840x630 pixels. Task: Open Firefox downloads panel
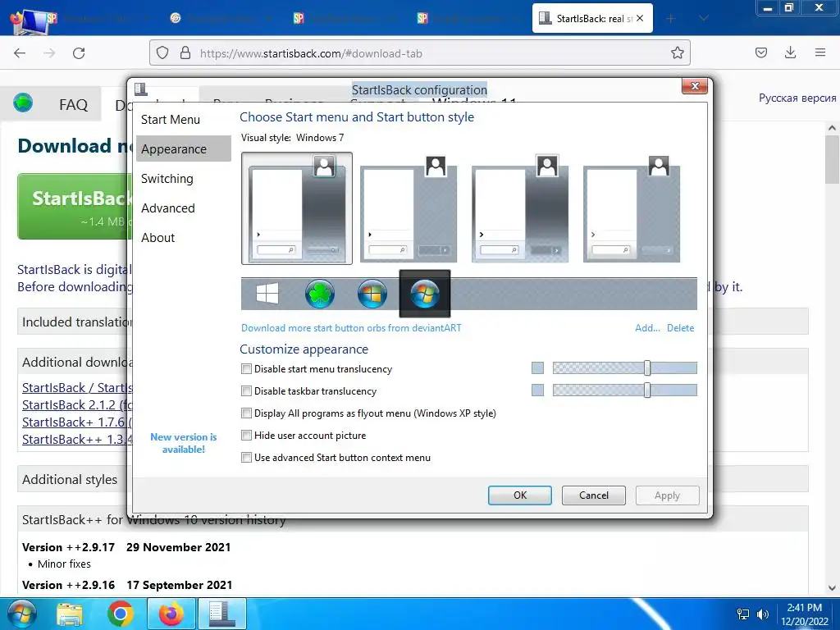[790, 52]
